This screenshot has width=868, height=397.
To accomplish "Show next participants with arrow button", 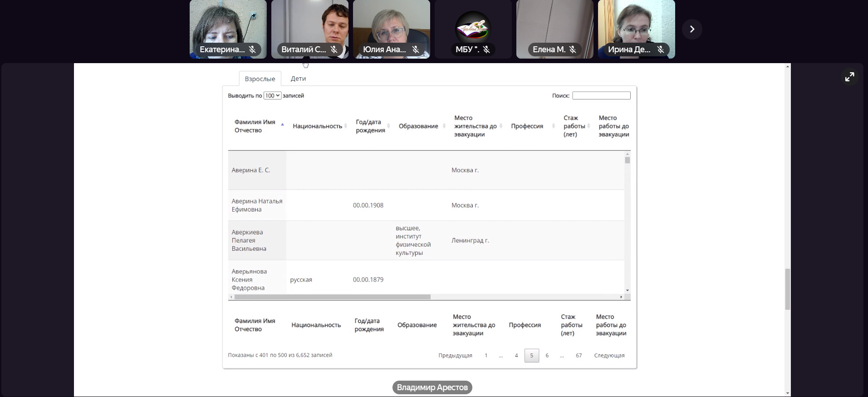I will click(692, 29).
